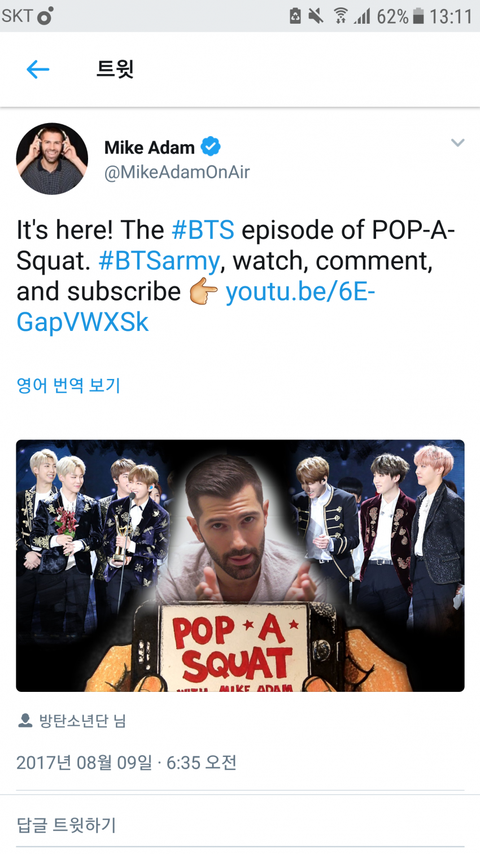Tap the back arrow icon
The image size is (480, 854).
point(38,69)
